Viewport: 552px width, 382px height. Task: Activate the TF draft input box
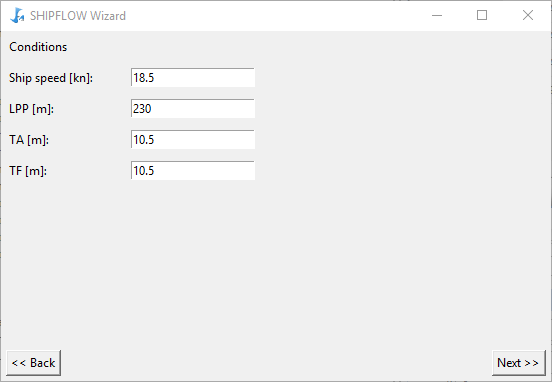[x=193, y=170]
